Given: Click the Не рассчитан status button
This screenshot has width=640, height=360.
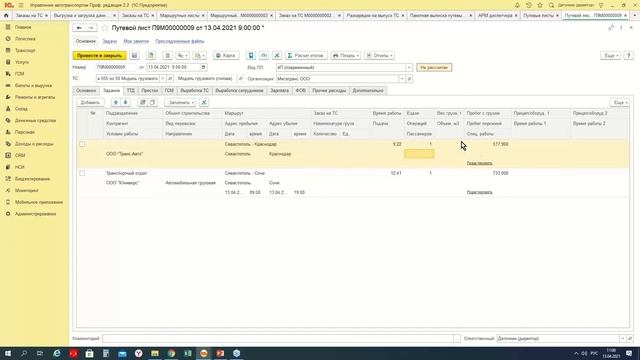Looking at the screenshot, I should (x=434, y=67).
